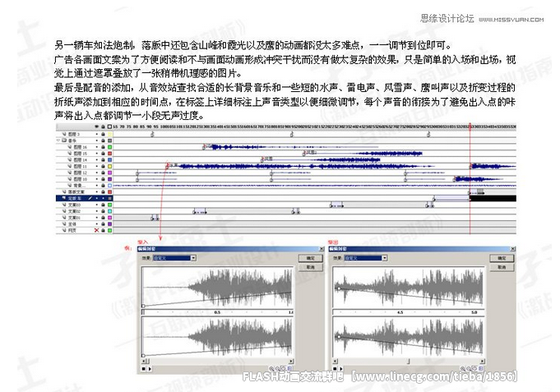Select the 网页 layer row
560x392 pixels.
pyautogui.click(x=84, y=230)
